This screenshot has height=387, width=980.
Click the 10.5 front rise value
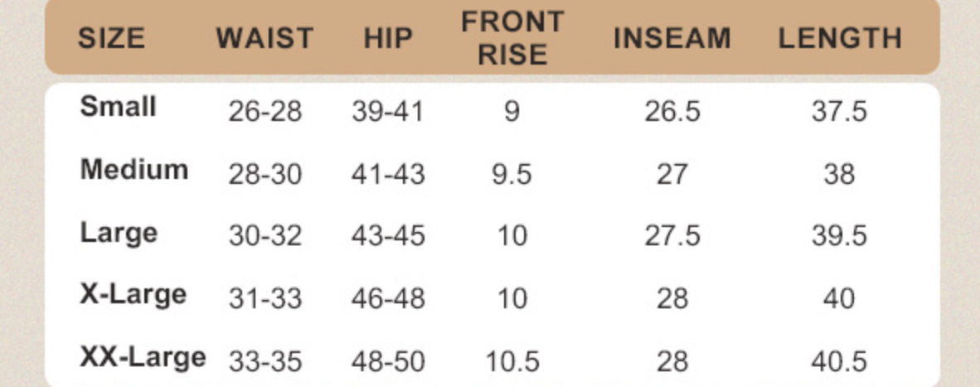tap(512, 361)
